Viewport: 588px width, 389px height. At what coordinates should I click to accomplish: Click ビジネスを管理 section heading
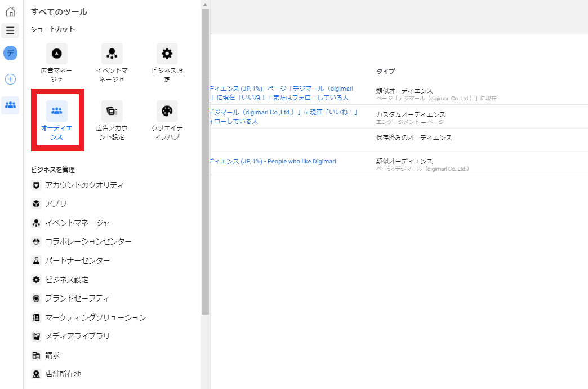click(x=53, y=170)
